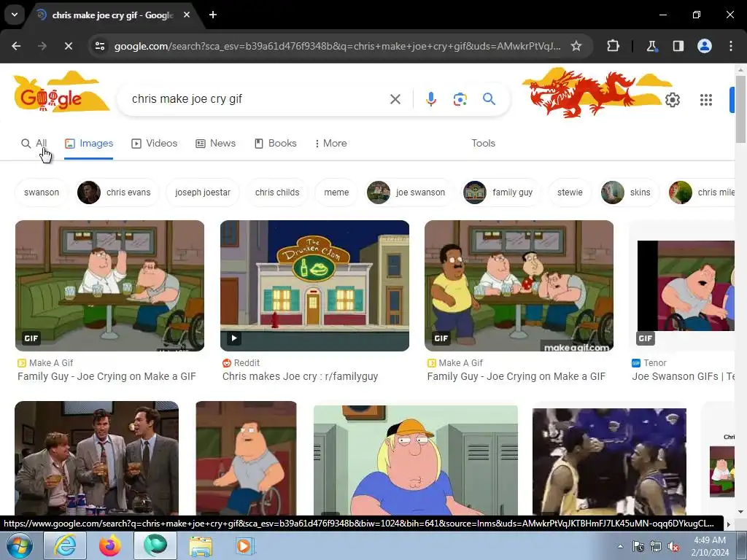Open Google quick settings gear

(x=672, y=100)
